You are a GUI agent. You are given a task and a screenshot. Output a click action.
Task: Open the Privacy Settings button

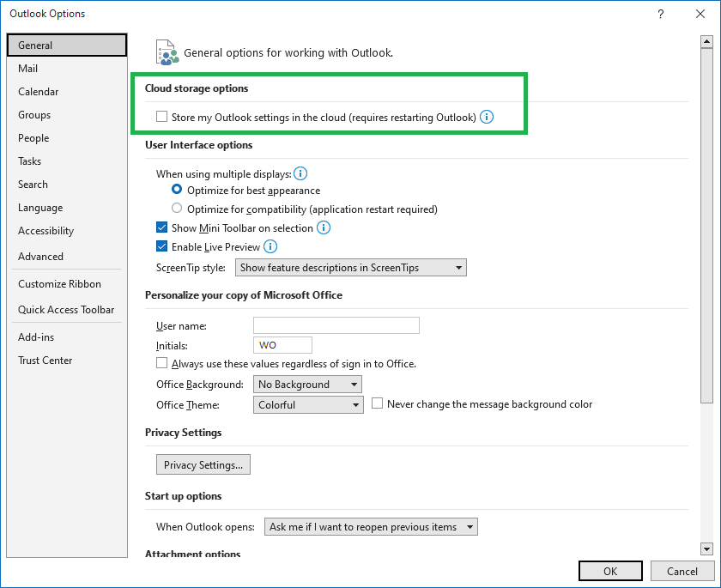[x=203, y=464]
